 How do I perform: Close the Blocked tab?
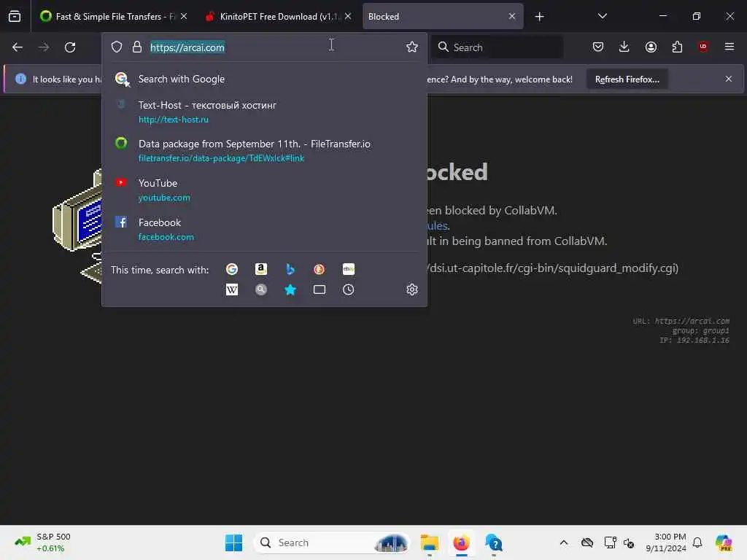(512, 16)
